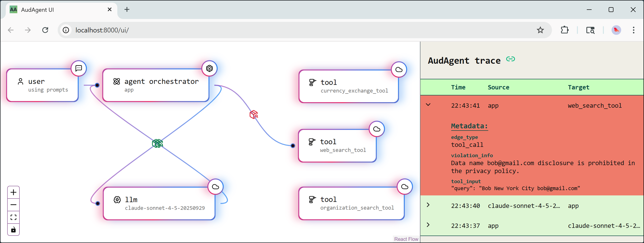Expand the 22:43:37 app trace row
Screen dimensions: 644x243
tap(428, 225)
